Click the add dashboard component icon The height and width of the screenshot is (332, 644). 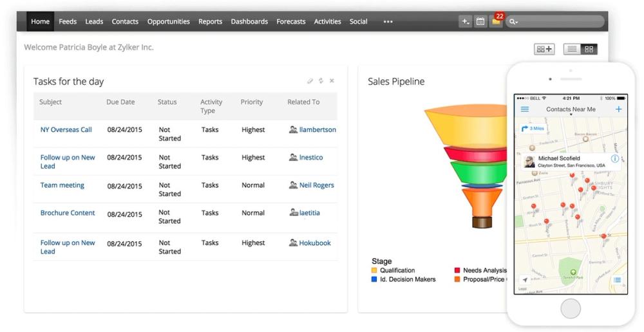544,50
